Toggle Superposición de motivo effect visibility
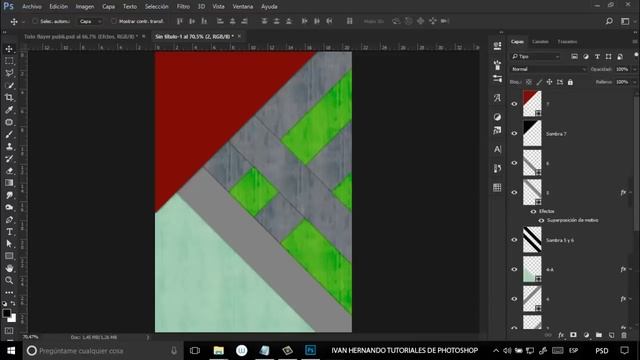 coord(541,220)
